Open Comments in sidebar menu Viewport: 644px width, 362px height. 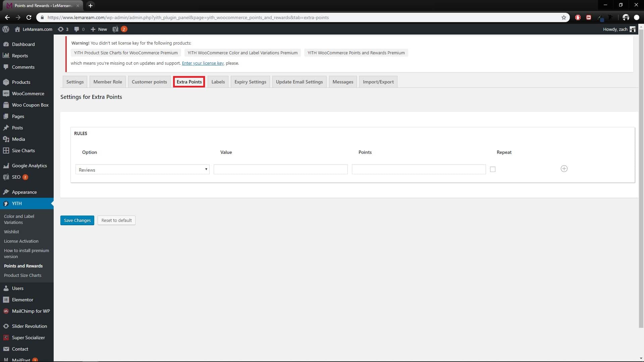pyautogui.click(x=27, y=67)
